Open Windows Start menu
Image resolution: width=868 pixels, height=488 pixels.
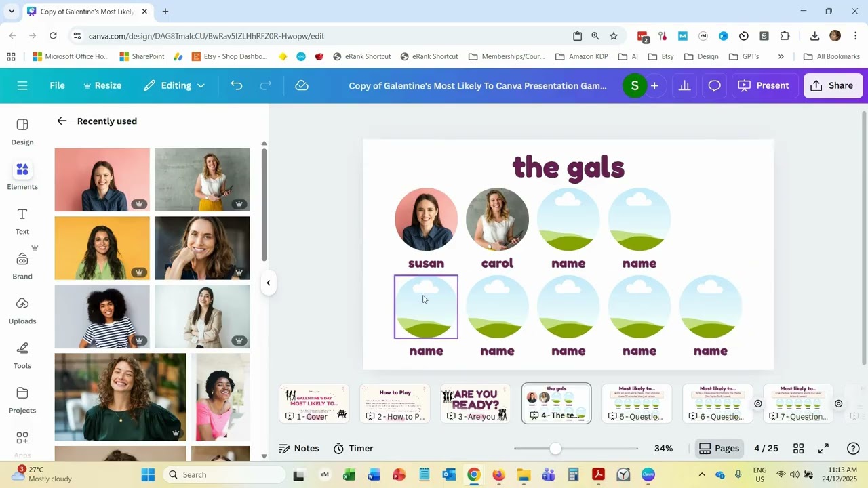(x=148, y=474)
